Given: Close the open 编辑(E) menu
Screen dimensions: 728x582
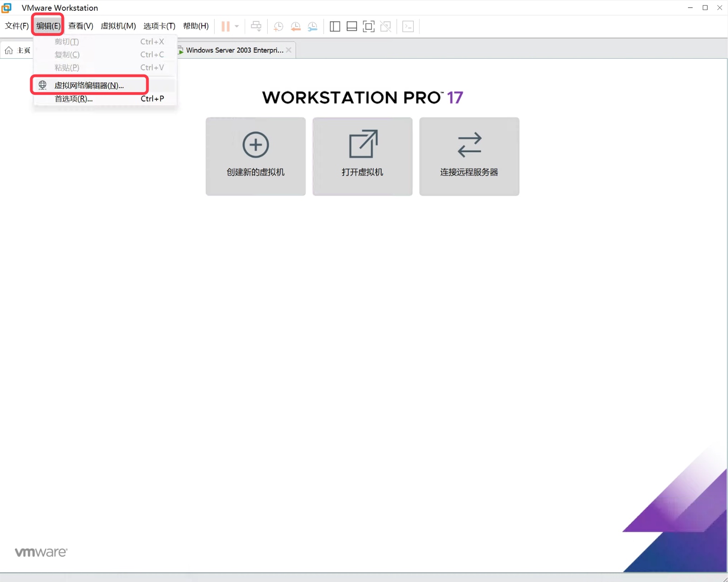Looking at the screenshot, I should [48, 26].
